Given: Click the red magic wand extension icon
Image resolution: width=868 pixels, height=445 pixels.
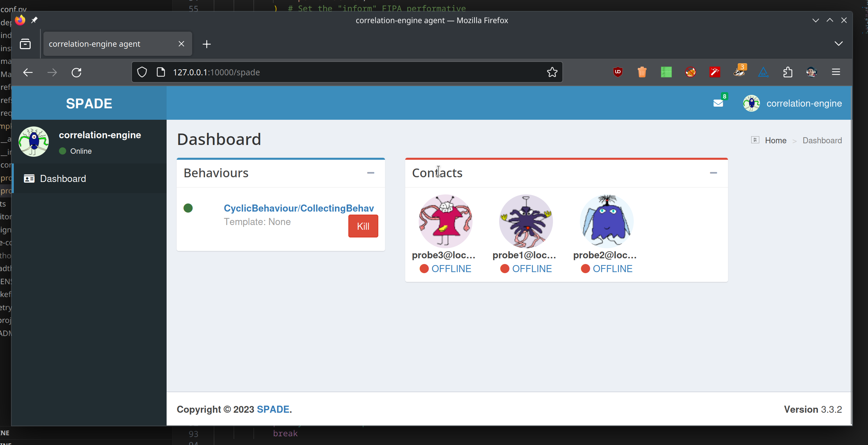Looking at the screenshot, I should pos(715,72).
